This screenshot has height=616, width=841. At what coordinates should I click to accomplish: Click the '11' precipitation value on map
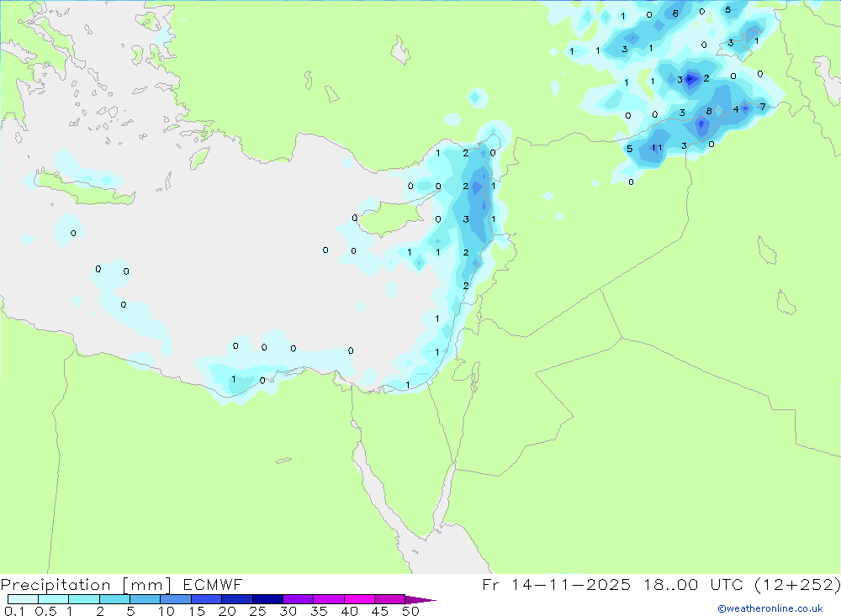coord(657,148)
